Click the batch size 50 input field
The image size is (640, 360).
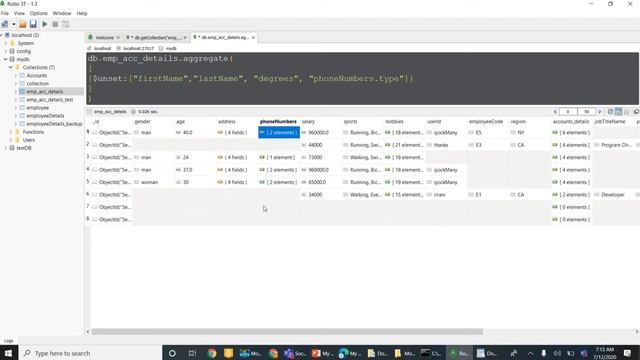coord(587,111)
